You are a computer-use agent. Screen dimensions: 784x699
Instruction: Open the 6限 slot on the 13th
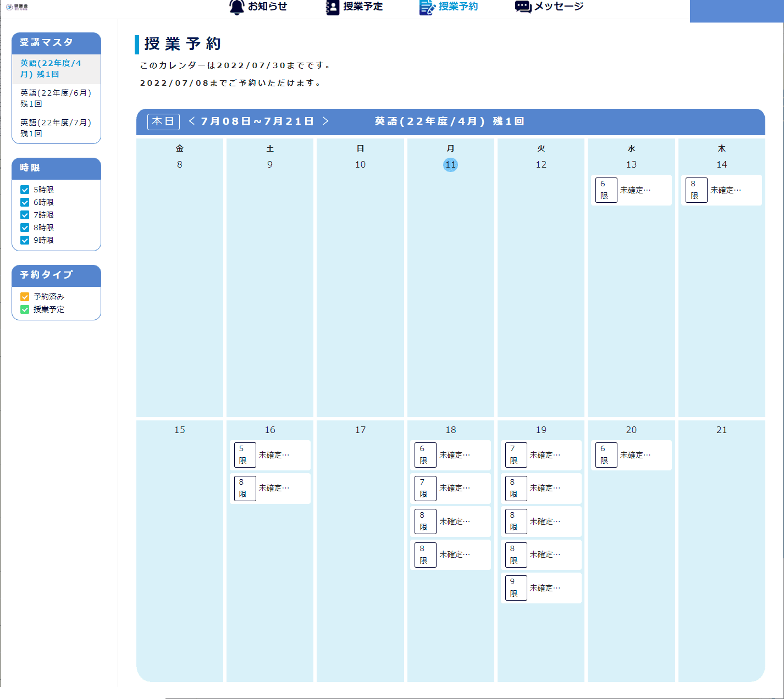click(x=631, y=190)
